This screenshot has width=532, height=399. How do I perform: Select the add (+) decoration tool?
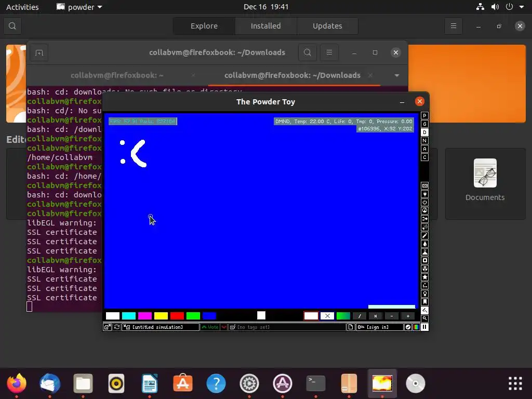(408, 316)
